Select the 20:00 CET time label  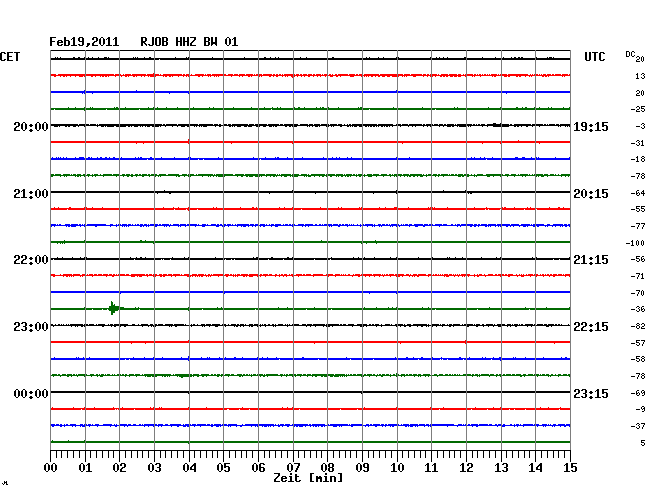(31, 126)
